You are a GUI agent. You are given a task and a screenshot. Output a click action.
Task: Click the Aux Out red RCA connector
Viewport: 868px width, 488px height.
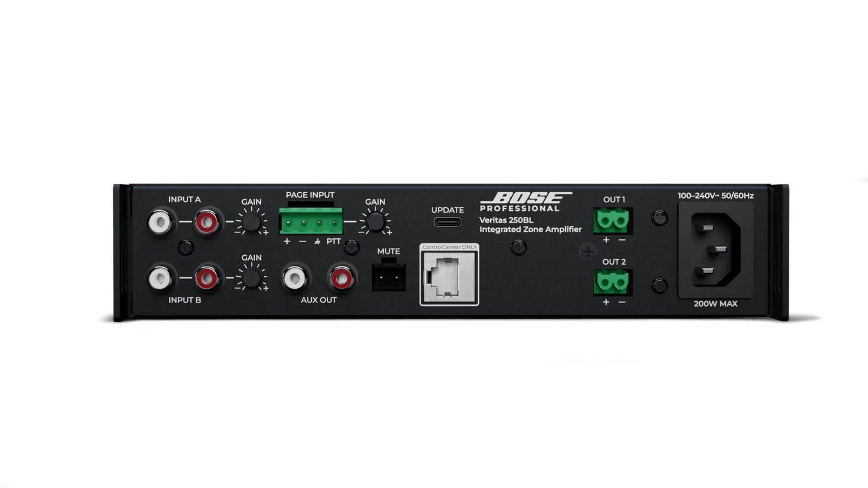tap(341, 276)
